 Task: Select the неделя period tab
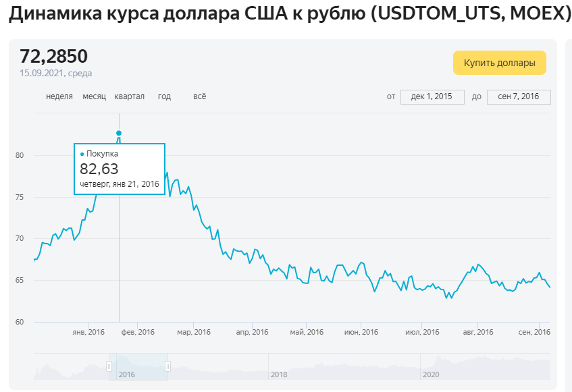59,96
